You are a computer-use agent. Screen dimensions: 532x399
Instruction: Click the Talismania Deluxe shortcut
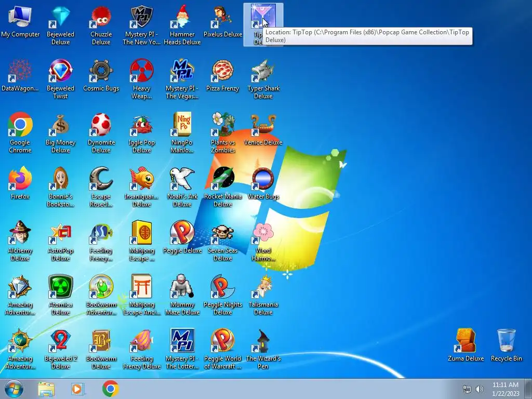tap(263, 295)
